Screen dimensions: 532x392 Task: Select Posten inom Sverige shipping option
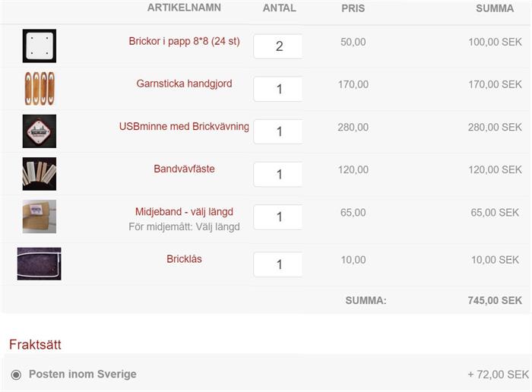pos(16,375)
